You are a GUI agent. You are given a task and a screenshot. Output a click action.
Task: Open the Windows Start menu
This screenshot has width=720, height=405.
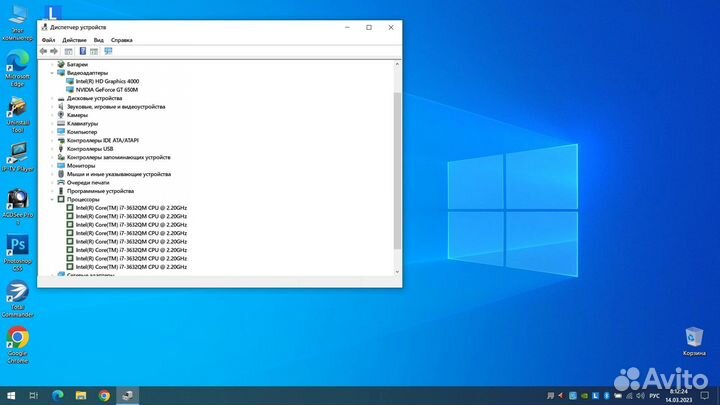click(x=11, y=395)
